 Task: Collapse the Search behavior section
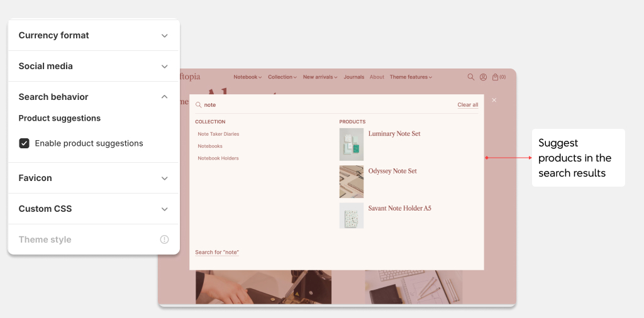(164, 97)
